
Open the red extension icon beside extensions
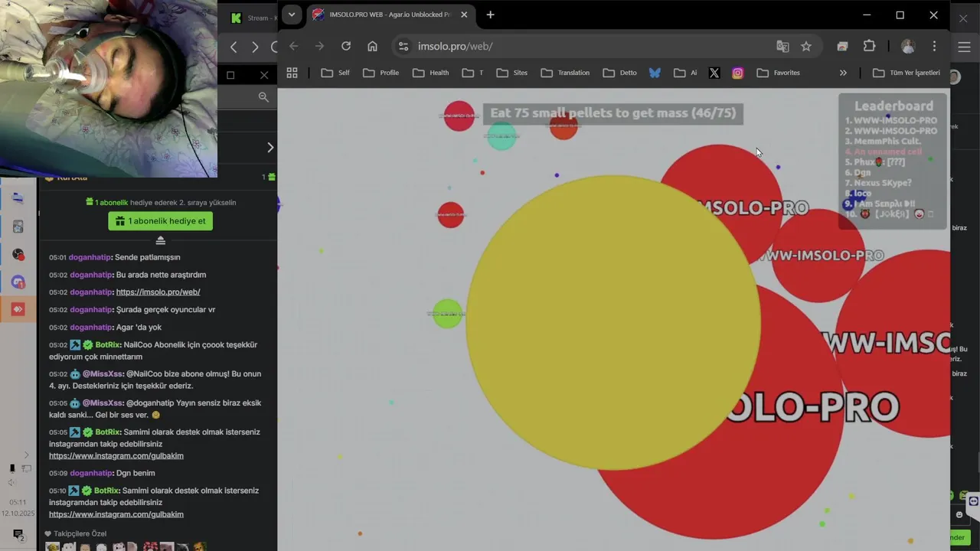(x=842, y=46)
